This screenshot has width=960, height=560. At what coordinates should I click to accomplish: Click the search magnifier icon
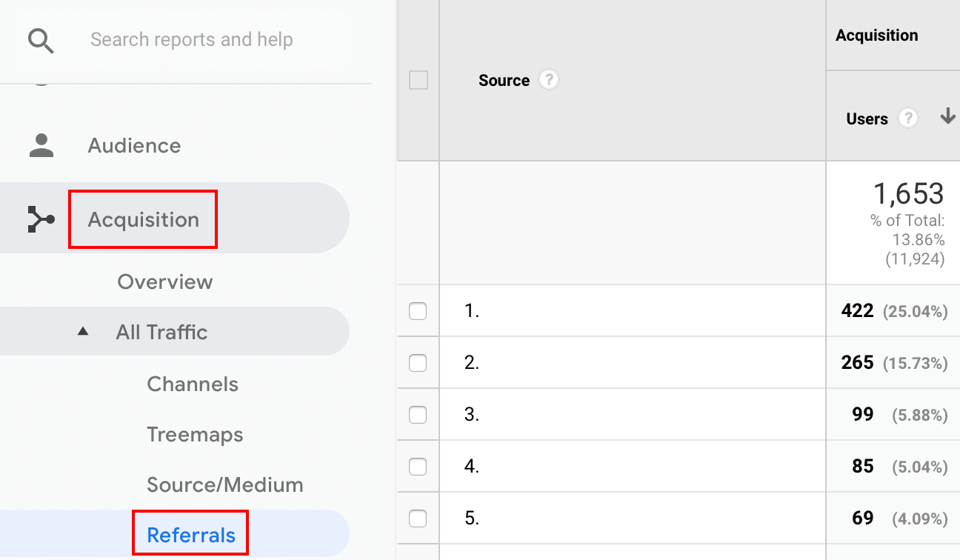point(41,41)
